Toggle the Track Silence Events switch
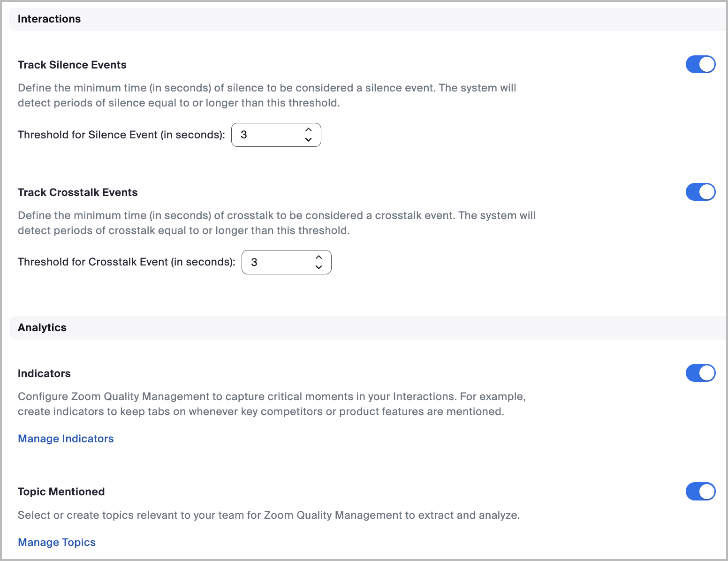The image size is (728, 561). coord(700,64)
